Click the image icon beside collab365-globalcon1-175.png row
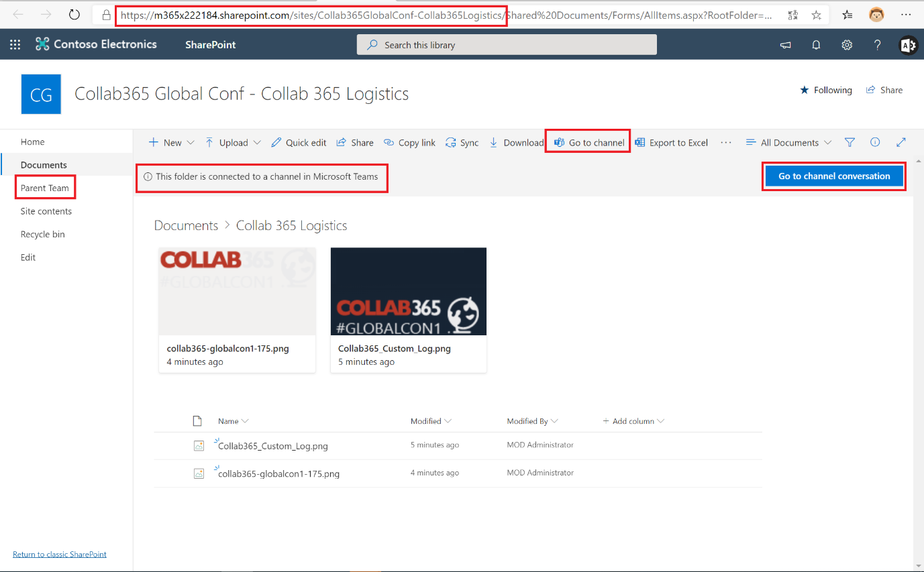 199,473
